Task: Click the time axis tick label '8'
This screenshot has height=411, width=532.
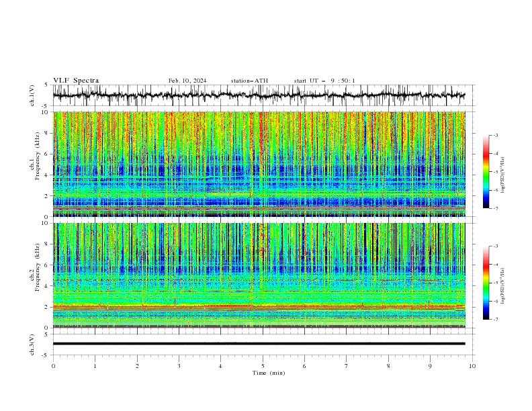Action: coord(388,366)
